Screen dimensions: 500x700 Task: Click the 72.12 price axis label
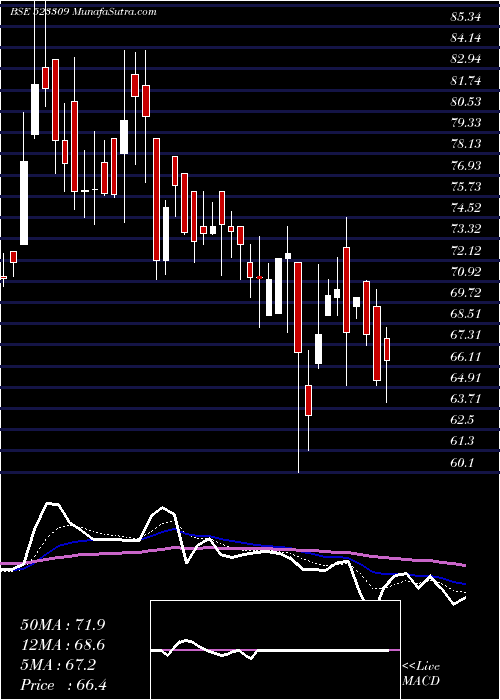pos(466,250)
